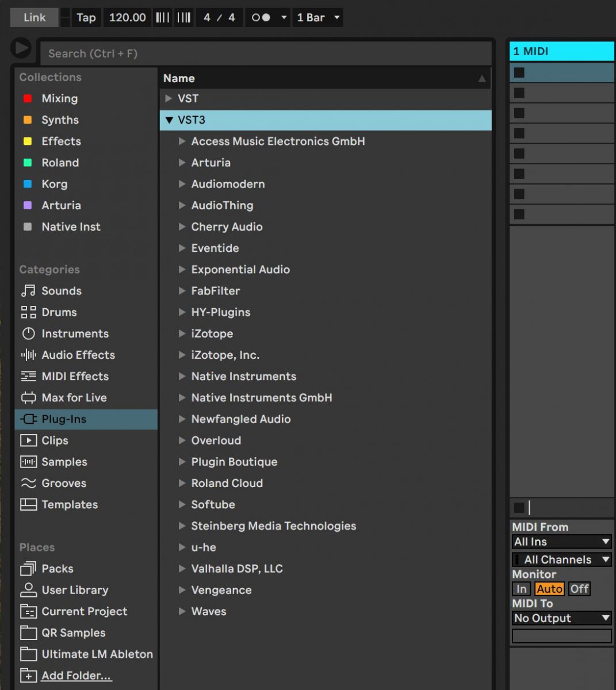Image resolution: width=616 pixels, height=690 pixels.
Task: Select the purple Arturia collection
Action: [x=86, y=205]
